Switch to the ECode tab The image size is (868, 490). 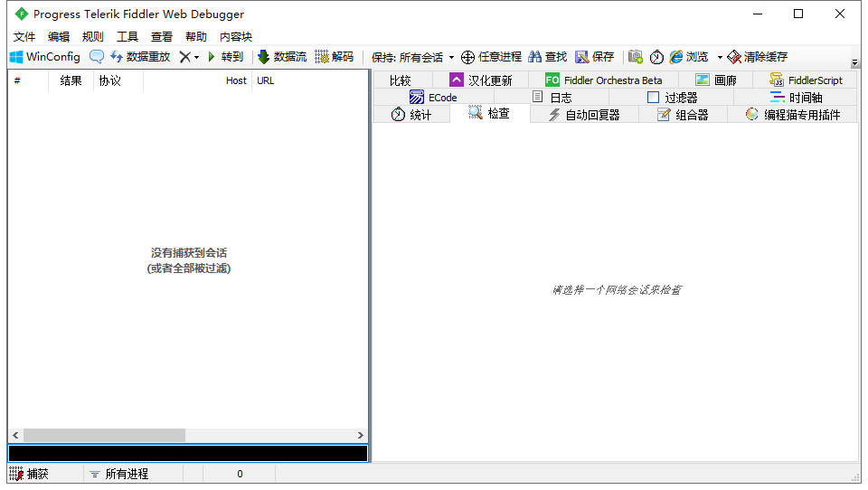point(433,98)
